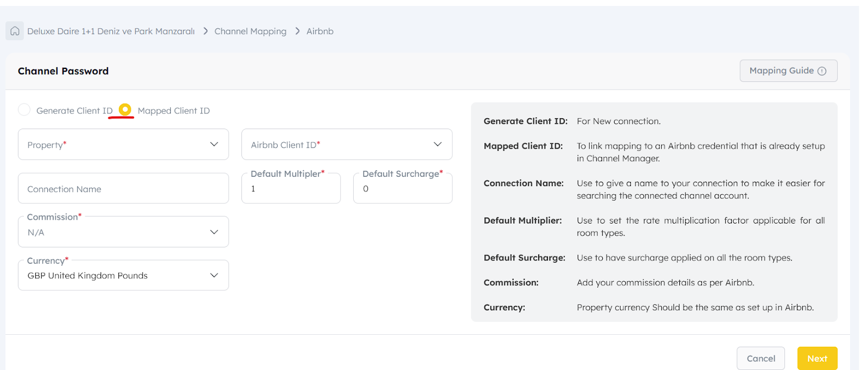Click 'Generate Client ID:' help label
The width and height of the screenshot is (868, 370).
525,121
